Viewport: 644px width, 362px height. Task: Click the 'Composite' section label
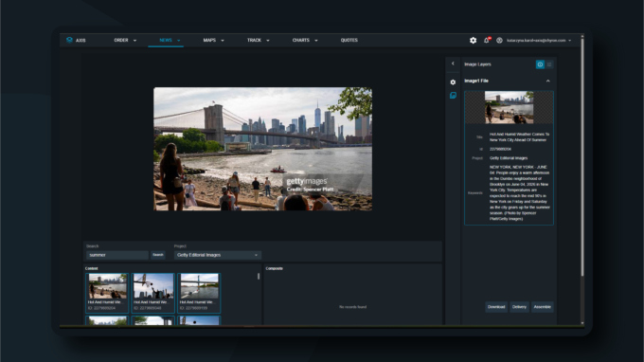pyautogui.click(x=275, y=269)
